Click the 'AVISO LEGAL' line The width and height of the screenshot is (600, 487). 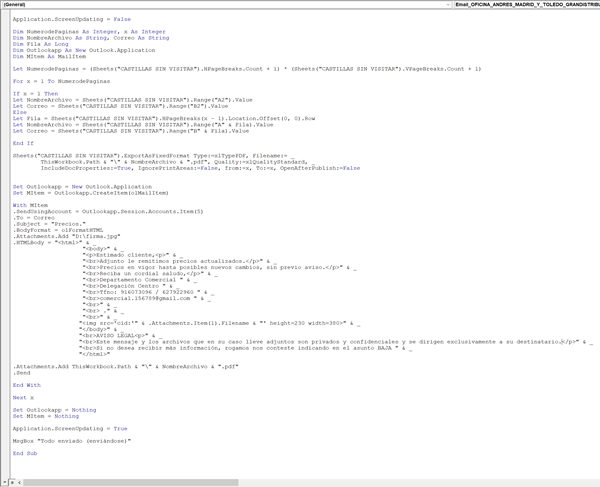(x=121, y=336)
